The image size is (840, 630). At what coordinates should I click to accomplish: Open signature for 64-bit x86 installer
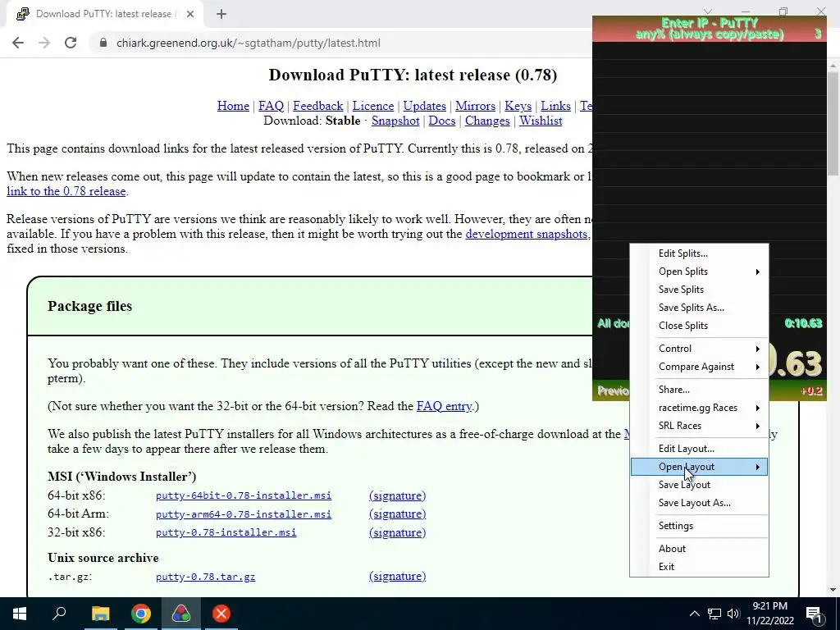click(x=398, y=496)
